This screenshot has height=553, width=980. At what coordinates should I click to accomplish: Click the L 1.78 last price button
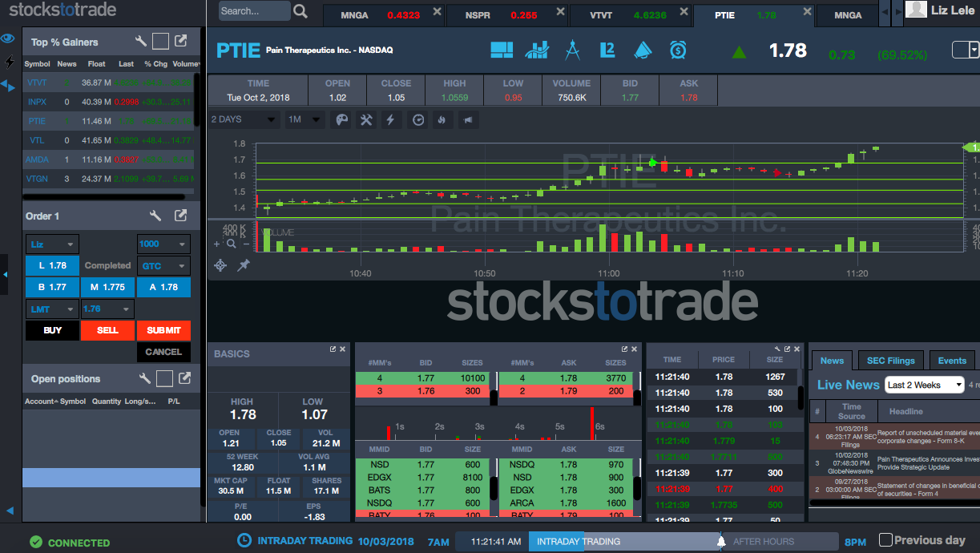point(53,265)
